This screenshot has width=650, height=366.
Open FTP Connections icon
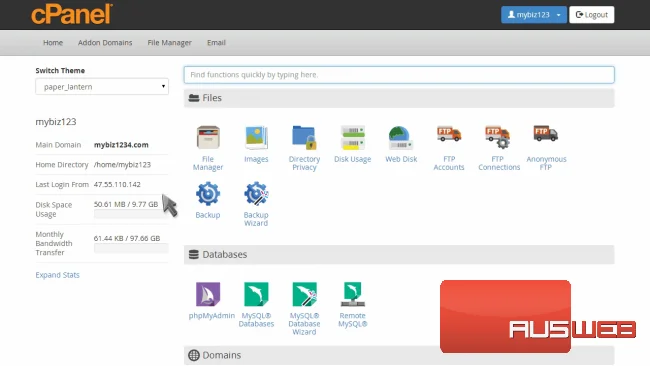pyautogui.click(x=497, y=137)
